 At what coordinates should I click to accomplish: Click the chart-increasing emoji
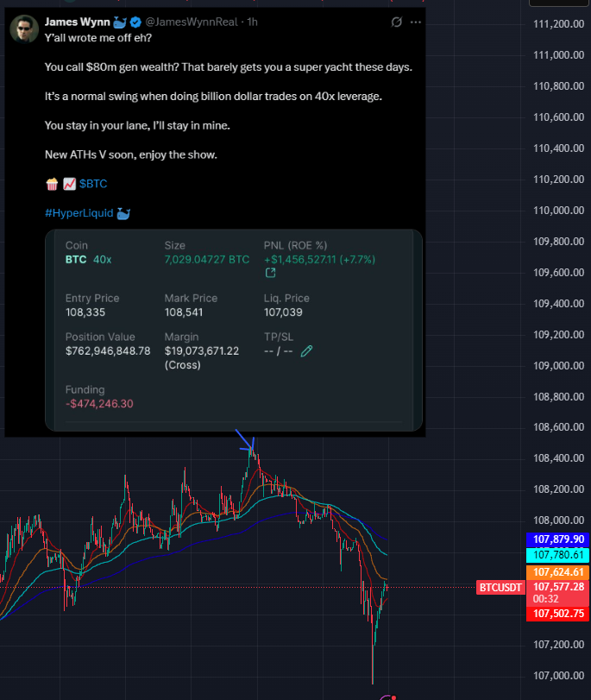tap(69, 184)
